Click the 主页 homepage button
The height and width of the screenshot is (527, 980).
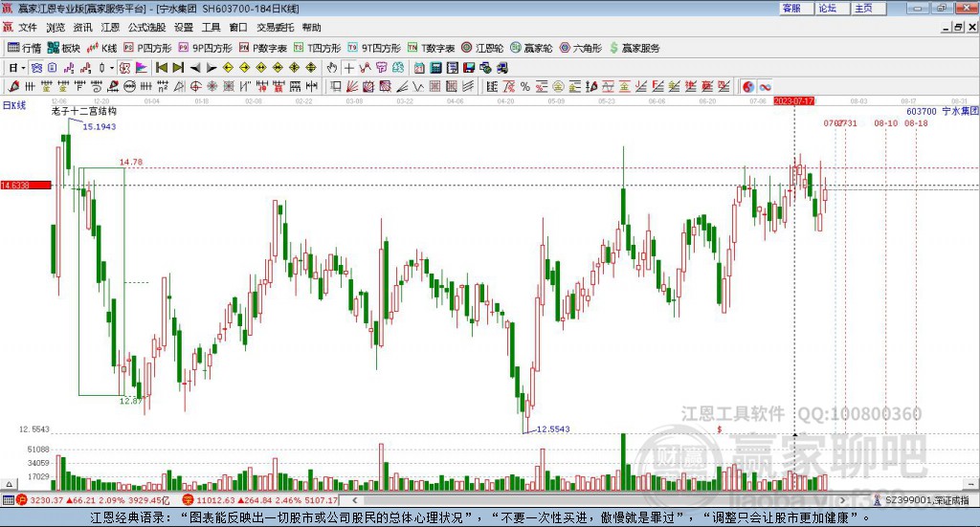tap(869, 8)
